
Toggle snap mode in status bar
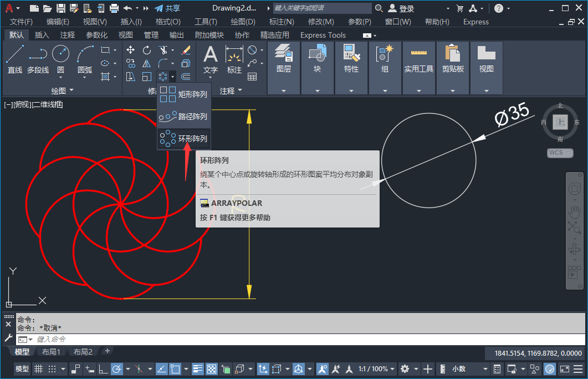point(52,369)
